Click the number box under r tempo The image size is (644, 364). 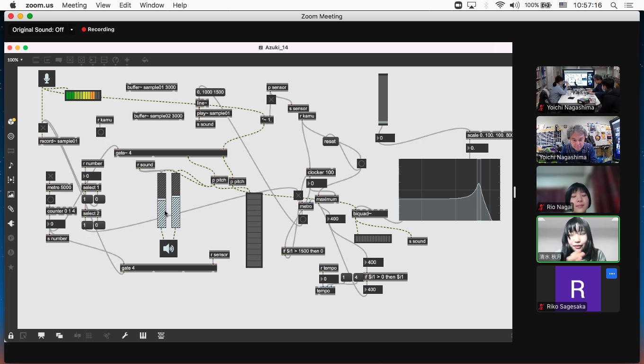point(329,279)
